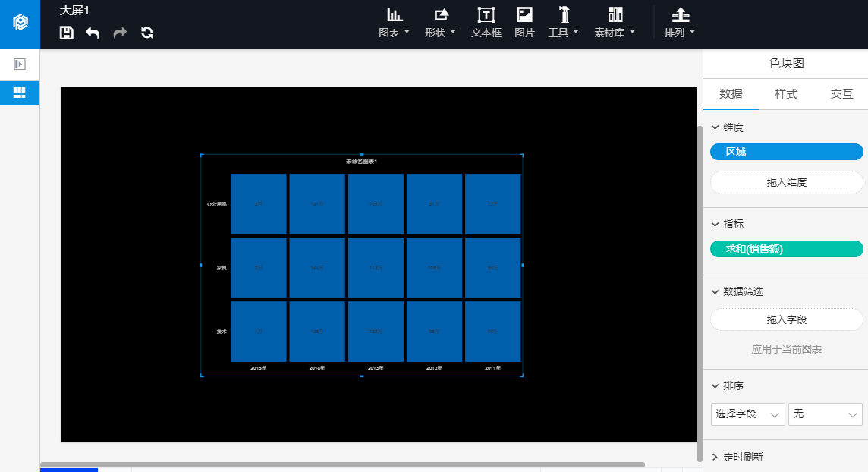Open the 形状 shapes dropdown menu
The height and width of the screenshot is (472, 868).
pyautogui.click(x=440, y=23)
